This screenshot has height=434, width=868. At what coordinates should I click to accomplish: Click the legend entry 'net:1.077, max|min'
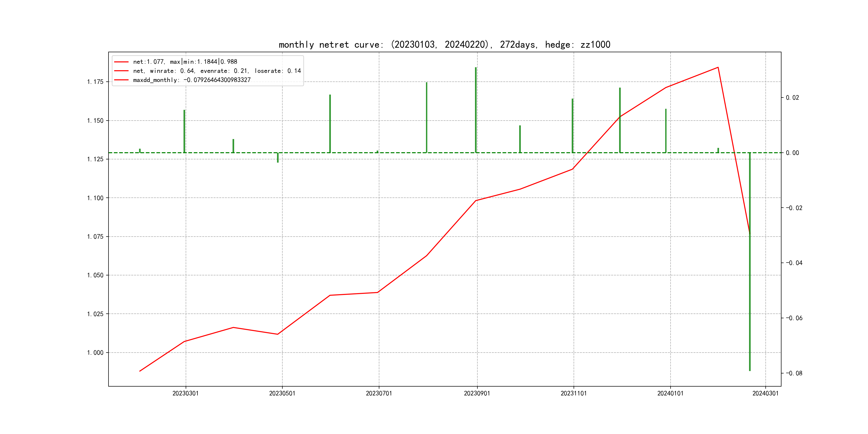click(185, 62)
